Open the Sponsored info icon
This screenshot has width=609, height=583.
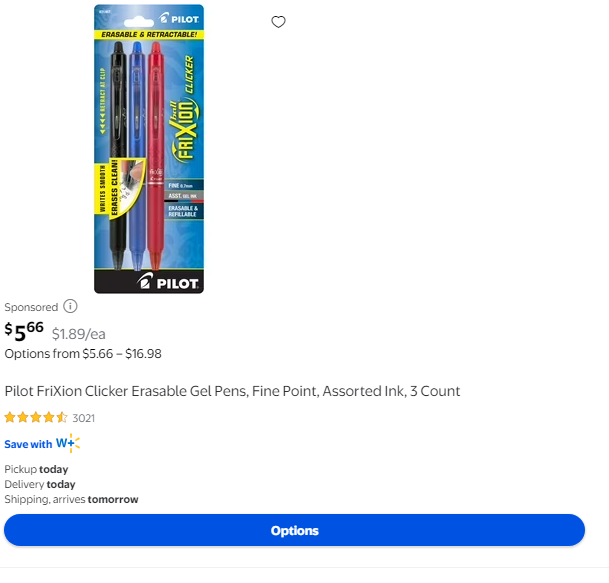coord(70,306)
